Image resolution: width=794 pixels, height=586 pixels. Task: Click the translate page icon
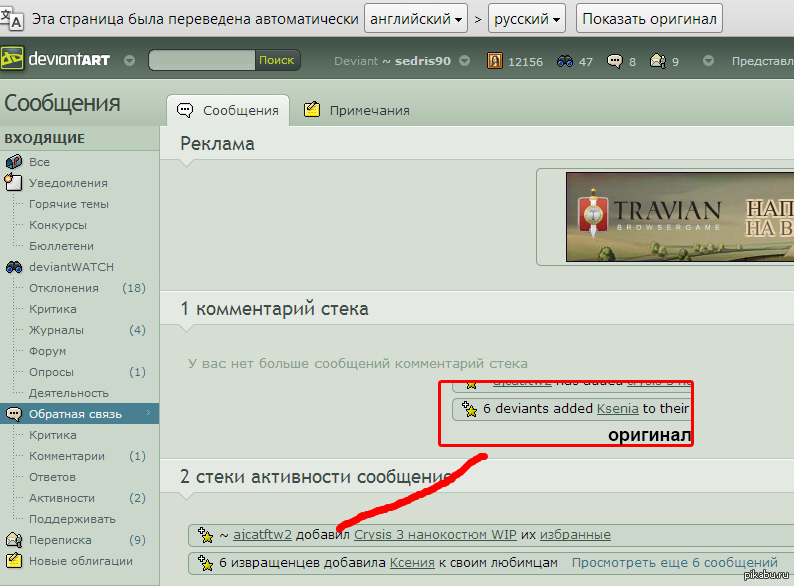12,19
